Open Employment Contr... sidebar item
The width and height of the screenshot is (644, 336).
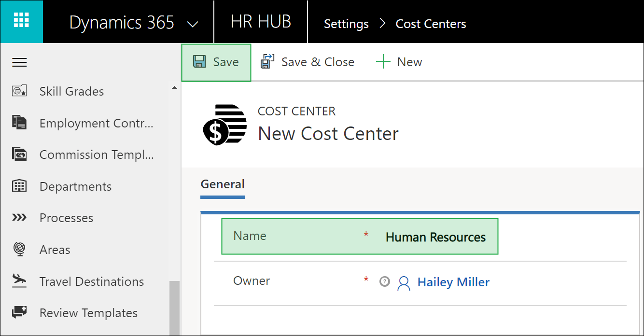coord(97,123)
